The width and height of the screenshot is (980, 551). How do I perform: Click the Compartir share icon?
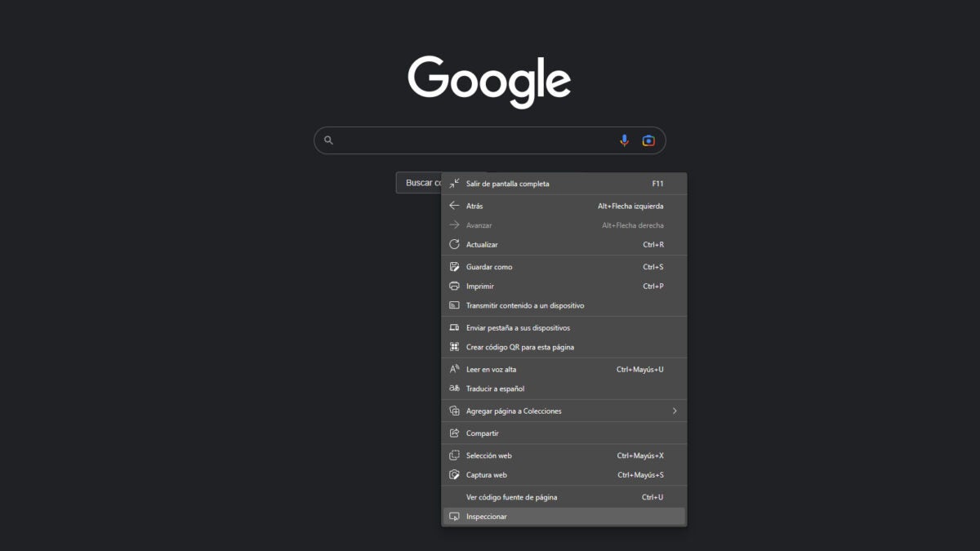[455, 433]
